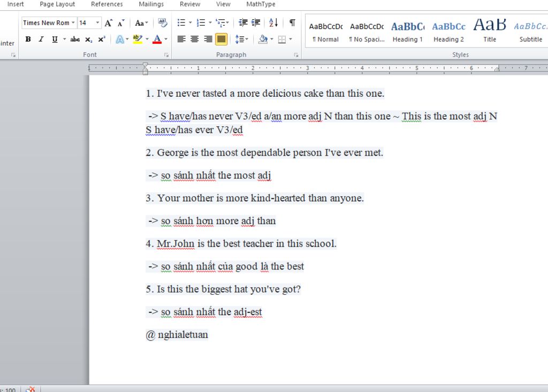Click the Clear Formatting icon
The height and width of the screenshot is (392, 548).
[163, 23]
